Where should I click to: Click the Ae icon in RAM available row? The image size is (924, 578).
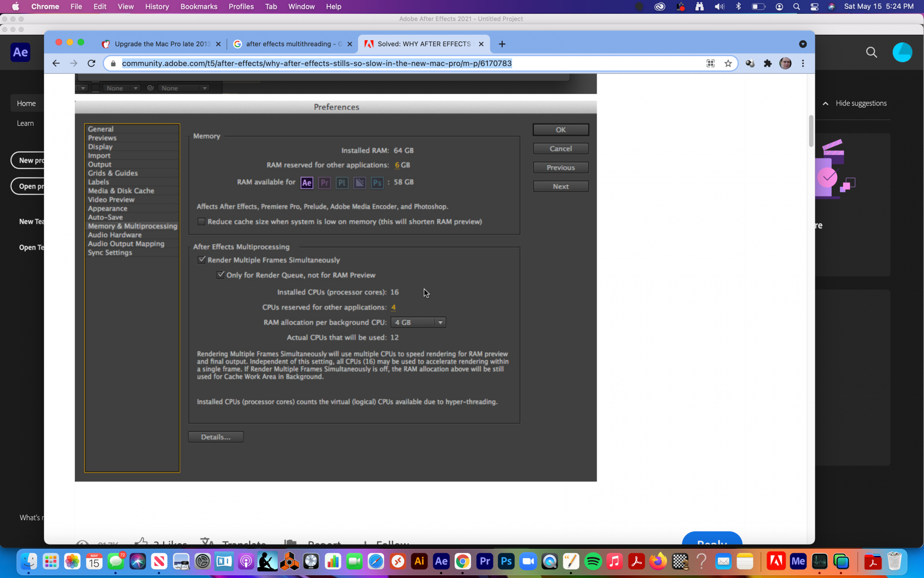307,183
